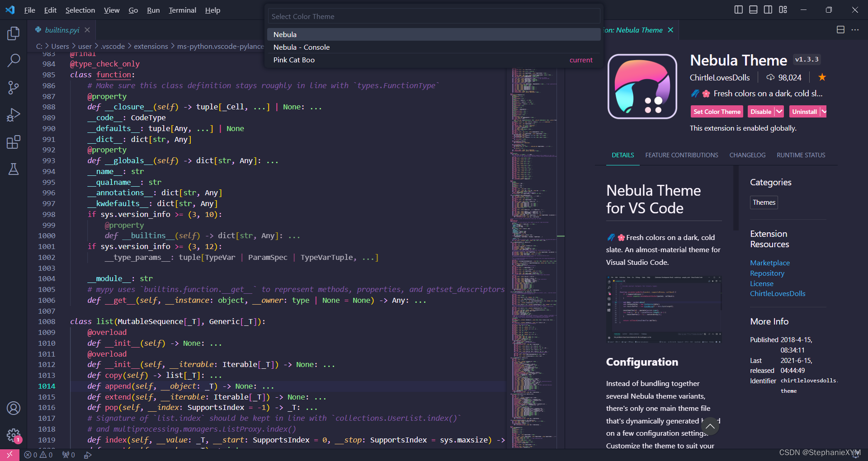Open the Search view in activity bar
The image size is (868, 461).
coord(14,60)
